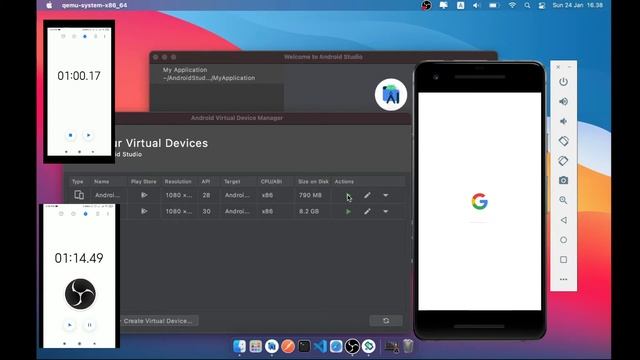640x360 pixels.
Task: Click OBS icon in menu bar
Action: coord(426,5)
